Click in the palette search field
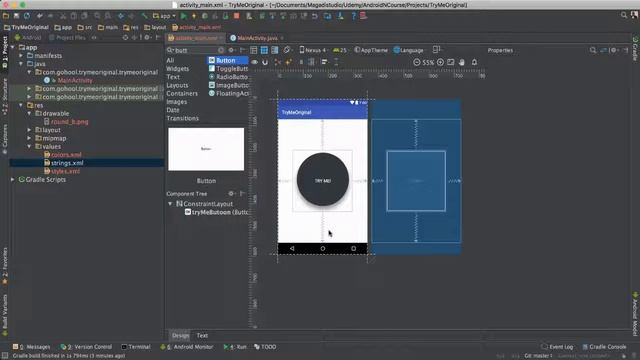This screenshot has width=640, height=360. click(196, 50)
